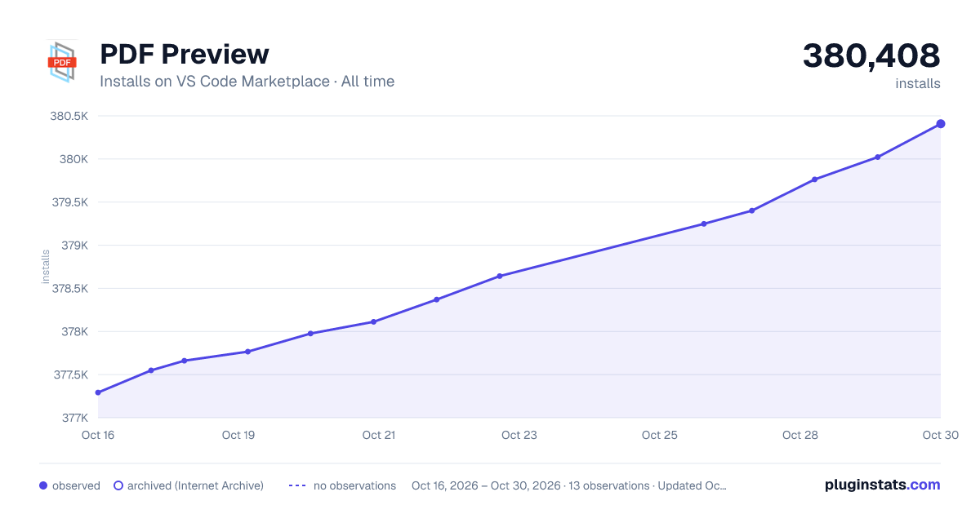Click the 379K y-axis label
Screen dimensions: 980x514
tap(73, 246)
